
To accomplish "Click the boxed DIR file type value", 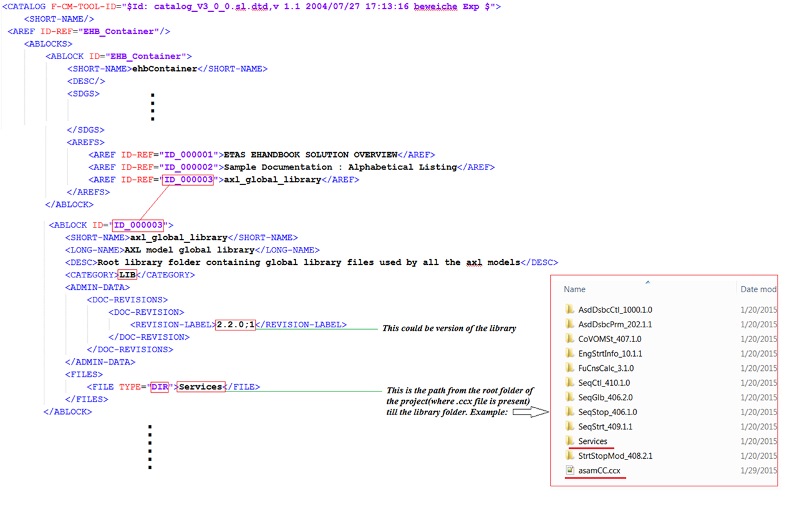I will pyautogui.click(x=159, y=387).
